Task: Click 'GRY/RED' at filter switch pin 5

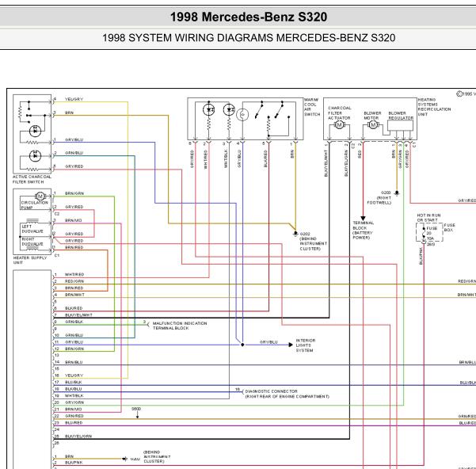Action: tap(74, 166)
